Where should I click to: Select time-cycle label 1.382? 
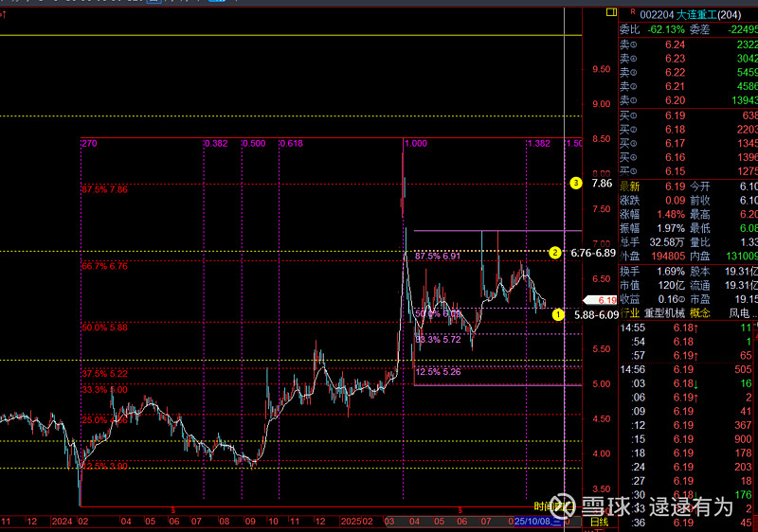(538, 143)
